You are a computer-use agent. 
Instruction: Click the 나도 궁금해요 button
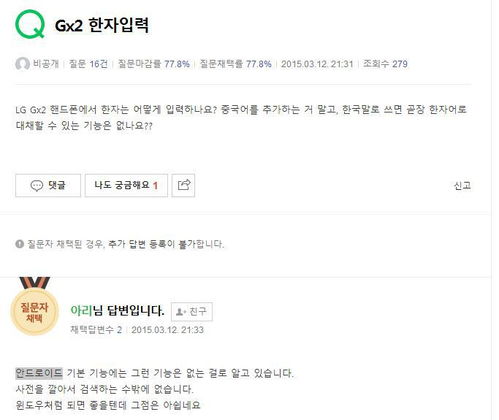[126, 185]
